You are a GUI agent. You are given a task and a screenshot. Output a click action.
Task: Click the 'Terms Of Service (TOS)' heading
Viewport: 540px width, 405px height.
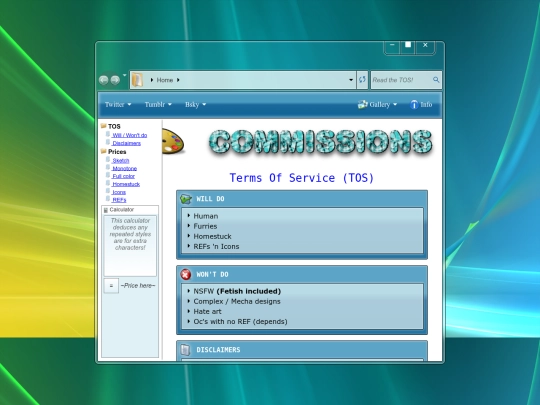tap(302, 178)
